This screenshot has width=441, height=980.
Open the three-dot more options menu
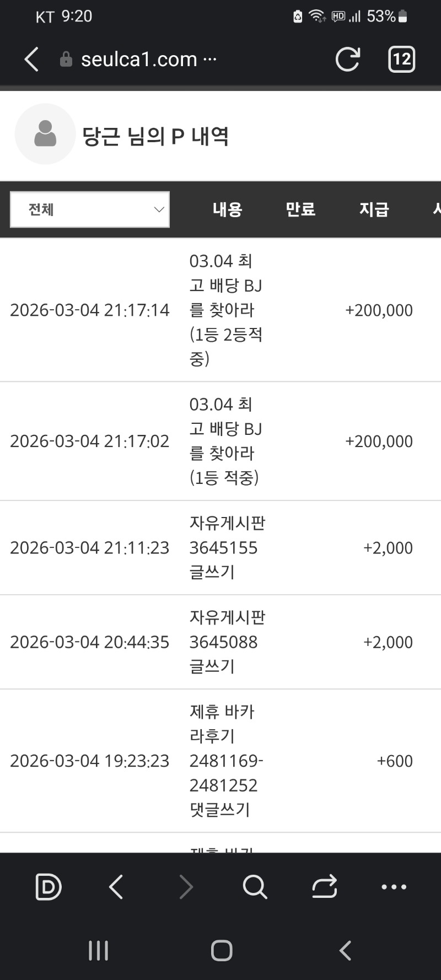coord(394,887)
